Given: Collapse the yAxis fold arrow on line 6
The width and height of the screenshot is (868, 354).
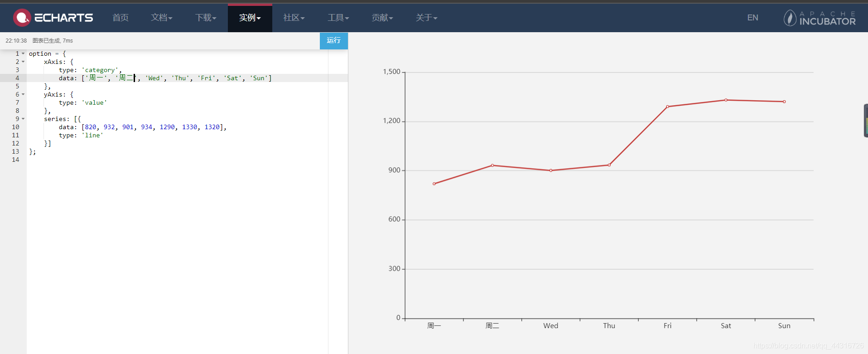Looking at the screenshot, I should tap(23, 94).
